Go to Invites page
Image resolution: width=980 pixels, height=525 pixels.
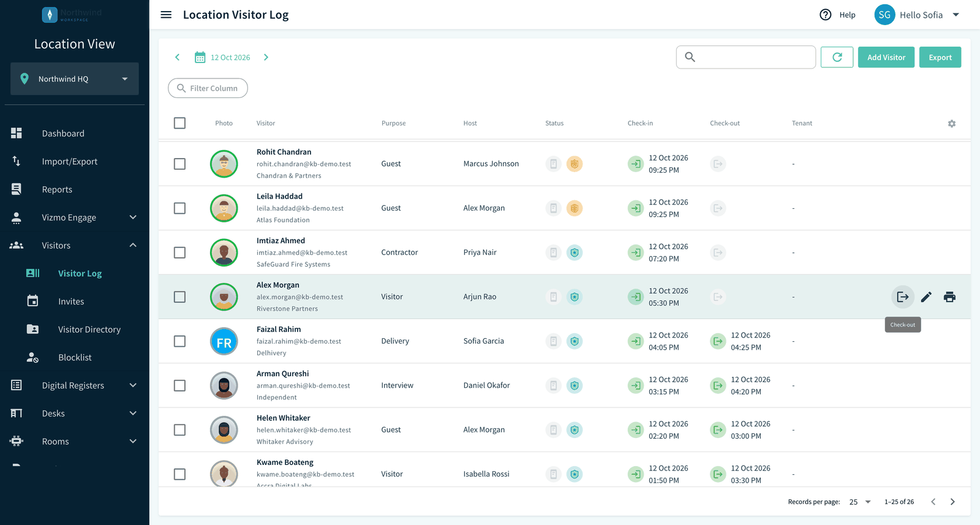tap(74, 301)
